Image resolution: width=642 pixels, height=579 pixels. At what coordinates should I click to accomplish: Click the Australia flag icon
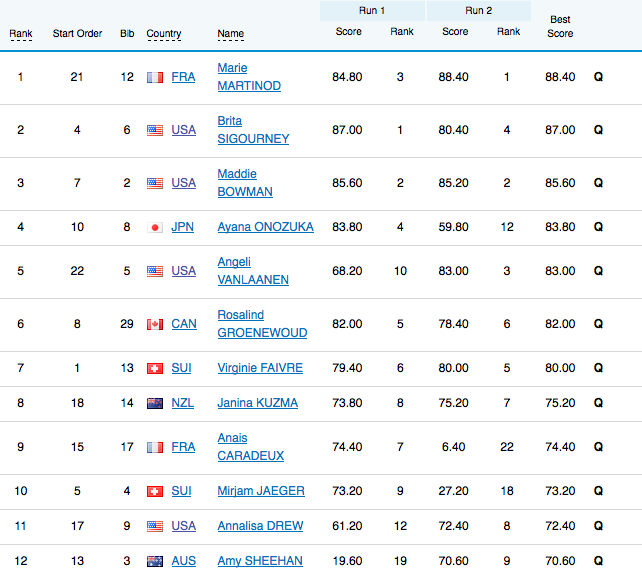click(x=155, y=561)
